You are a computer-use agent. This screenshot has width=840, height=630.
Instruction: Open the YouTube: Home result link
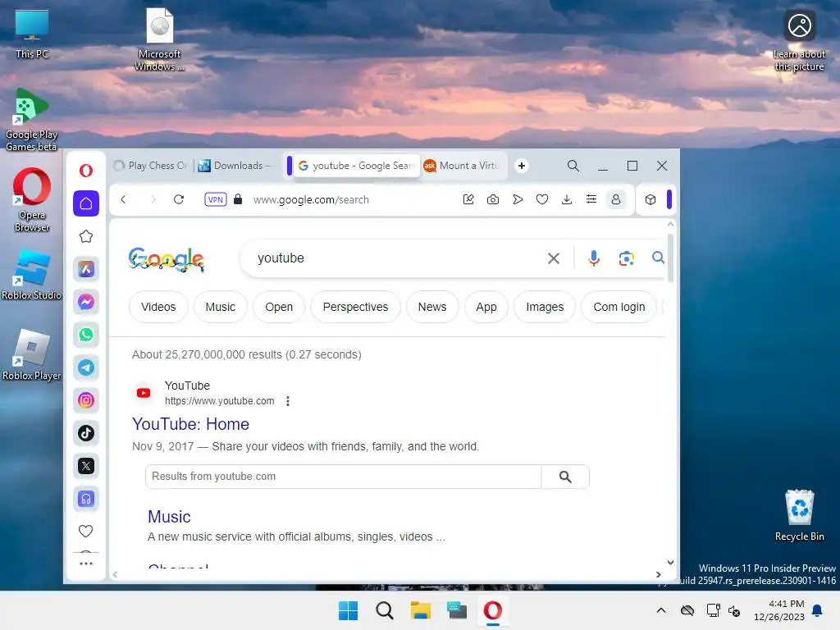(x=190, y=424)
